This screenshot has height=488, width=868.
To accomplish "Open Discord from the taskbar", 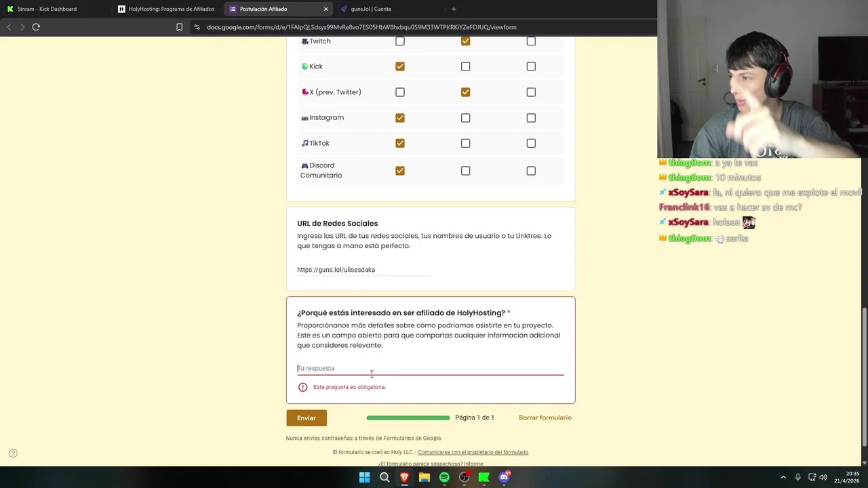I will [505, 477].
